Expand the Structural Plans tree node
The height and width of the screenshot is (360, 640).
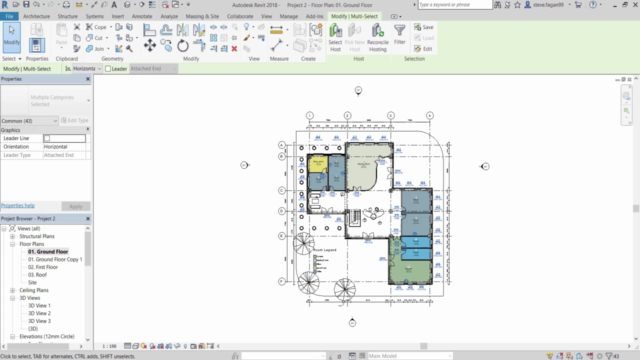click(x=13, y=236)
